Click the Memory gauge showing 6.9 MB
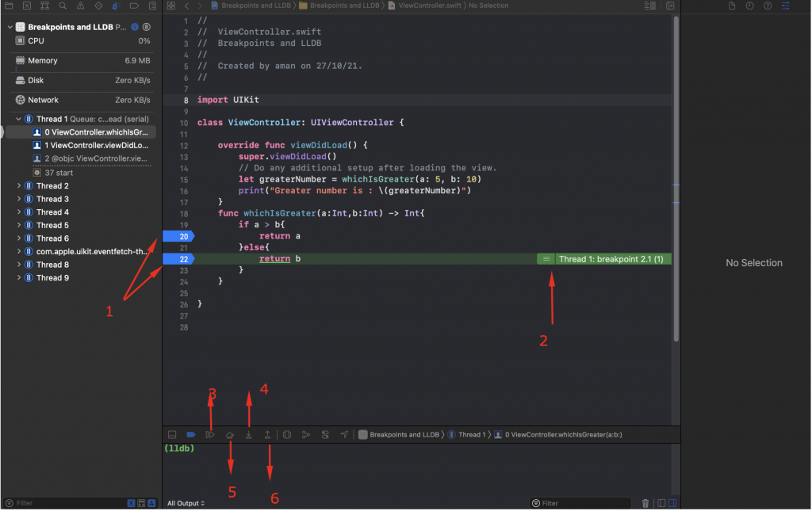 click(x=79, y=61)
